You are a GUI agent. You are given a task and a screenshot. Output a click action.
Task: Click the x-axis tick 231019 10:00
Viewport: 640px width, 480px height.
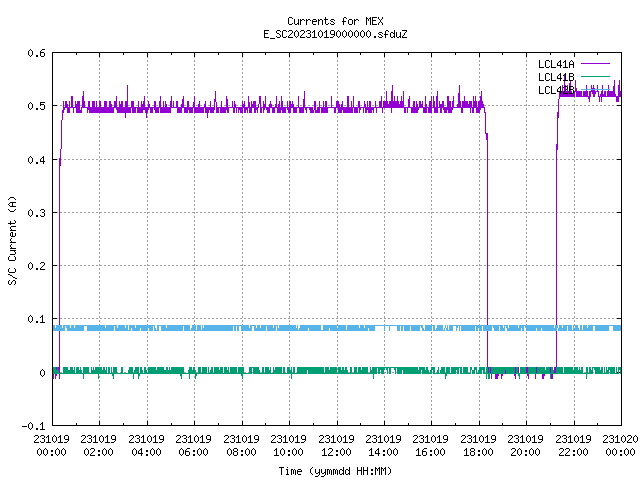(288, 446)
